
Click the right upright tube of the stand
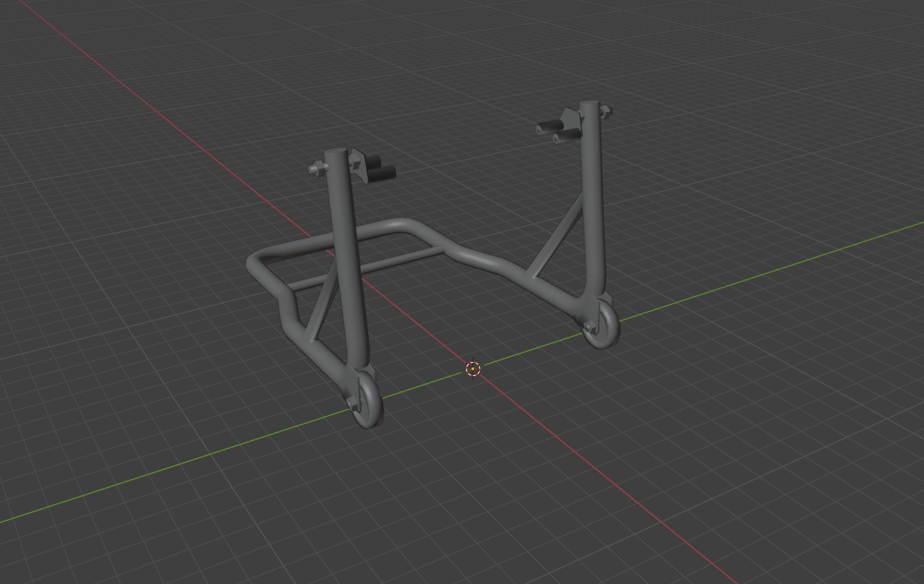click(592, 199)
